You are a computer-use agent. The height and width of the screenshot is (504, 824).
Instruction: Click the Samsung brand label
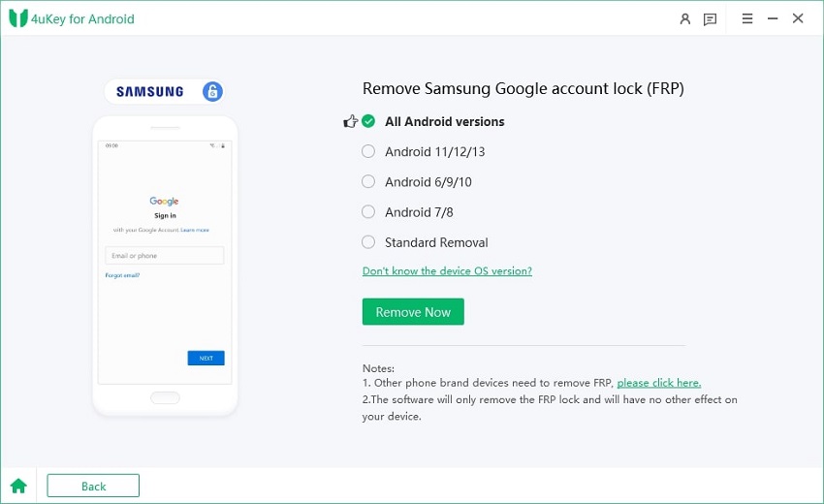tap(150, 92)
